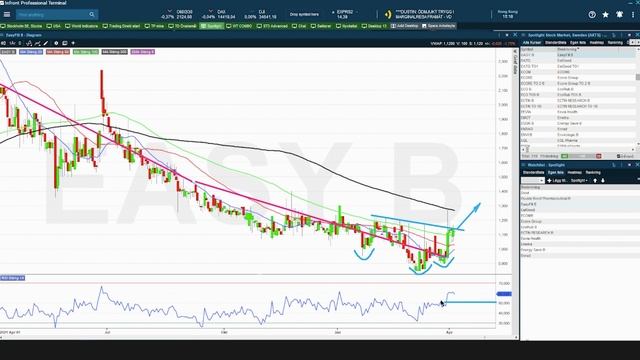The height and width of the screenshot is (360, 640).
Task: Switch to the World Indicators desktop tab
Action: (82, 26)
